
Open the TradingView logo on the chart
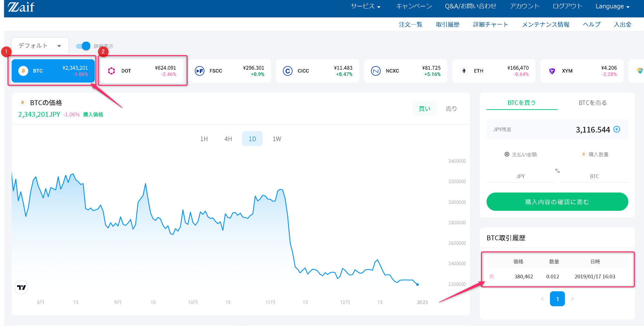tap(22, 287)
